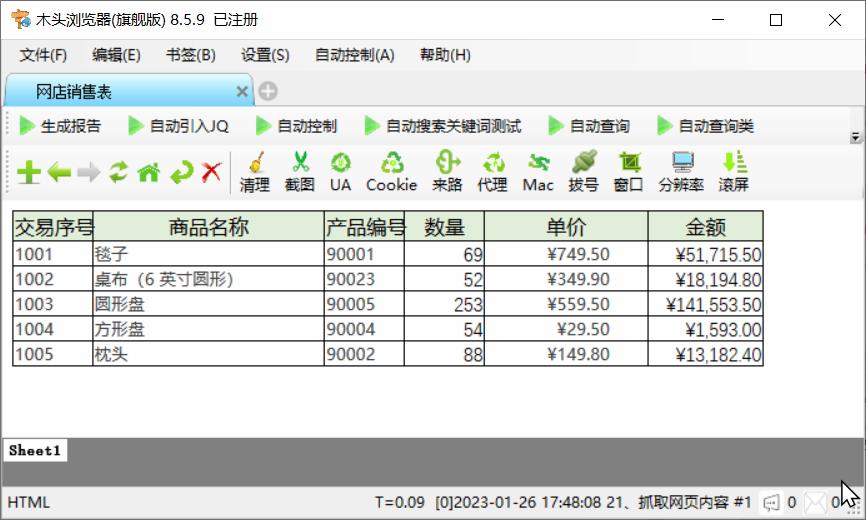Viewport: 866px width, 520px height.
Task: Select the 桌布（6 英寸圆形）cell
Action: click(x=208, y=279)
